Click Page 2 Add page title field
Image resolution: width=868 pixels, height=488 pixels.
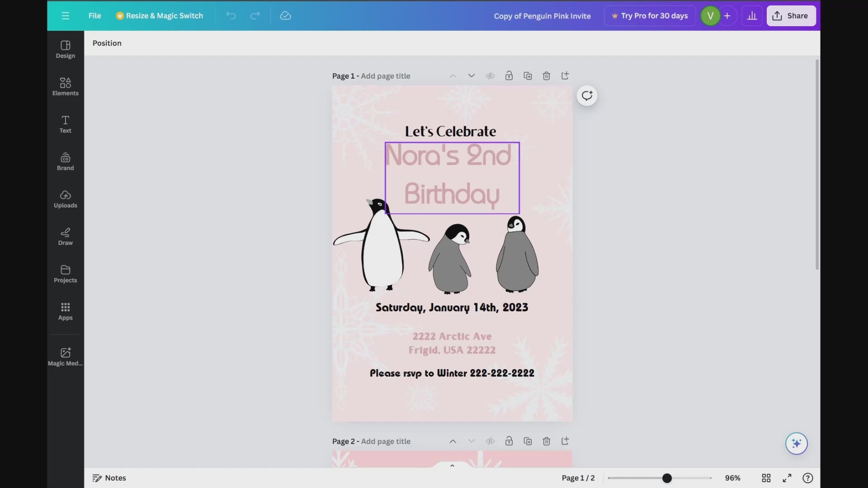[386, 441]
